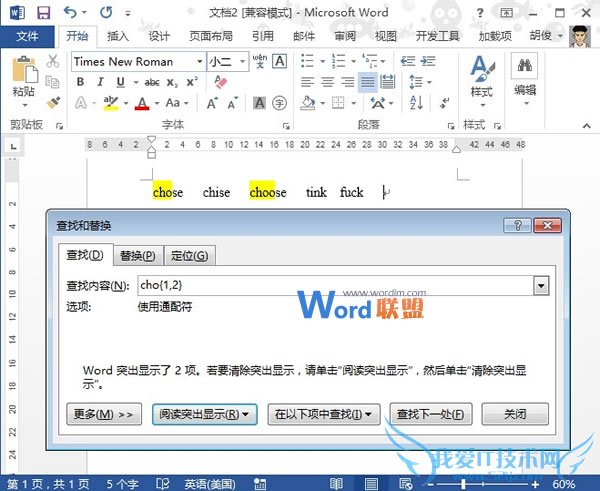
Task: Switch to the 页面布局 ribbon tab
Action: pyautogui.click(x=211, y=36)
